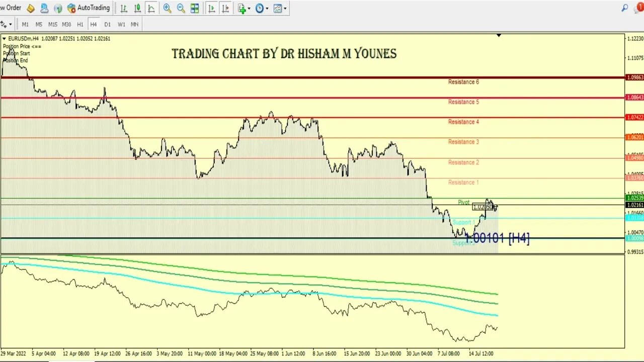
Task: Click the Resistance 3 label
Action: 463,142
